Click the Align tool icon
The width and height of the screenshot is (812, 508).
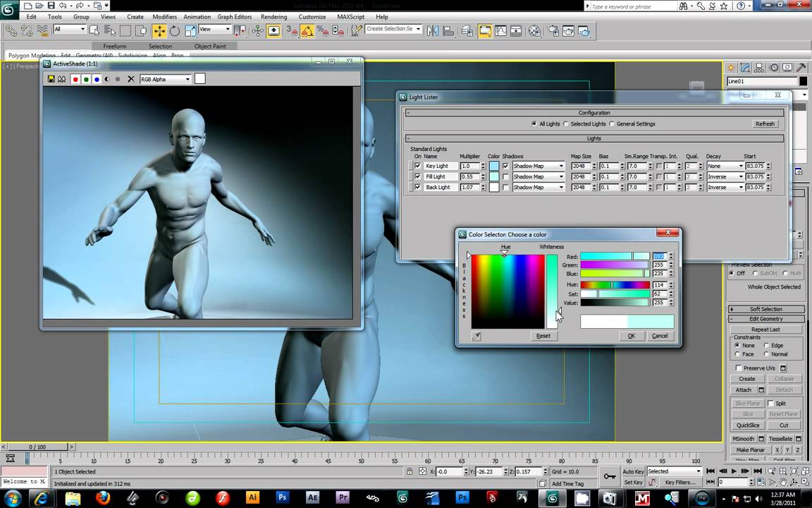(x=448, y=31)
